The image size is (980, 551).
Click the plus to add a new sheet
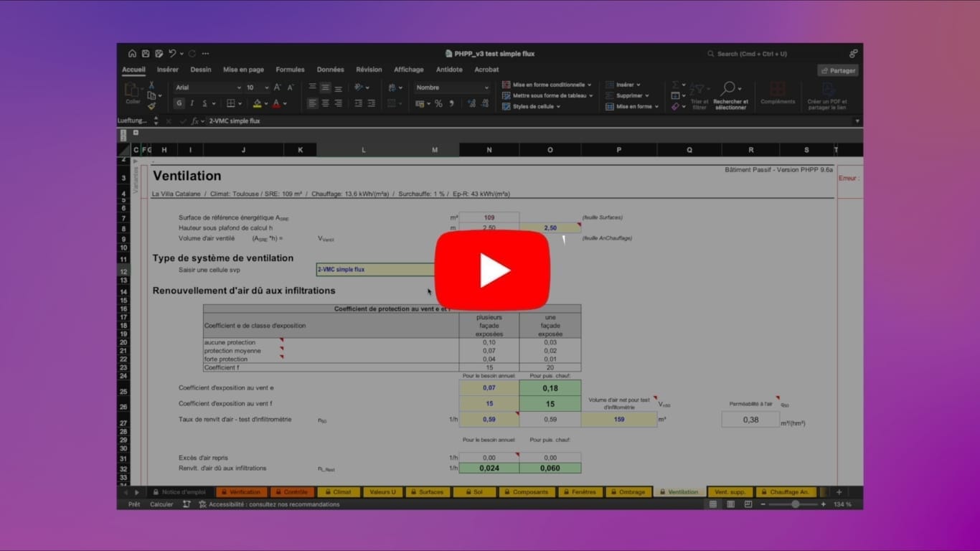pos(839,492)
